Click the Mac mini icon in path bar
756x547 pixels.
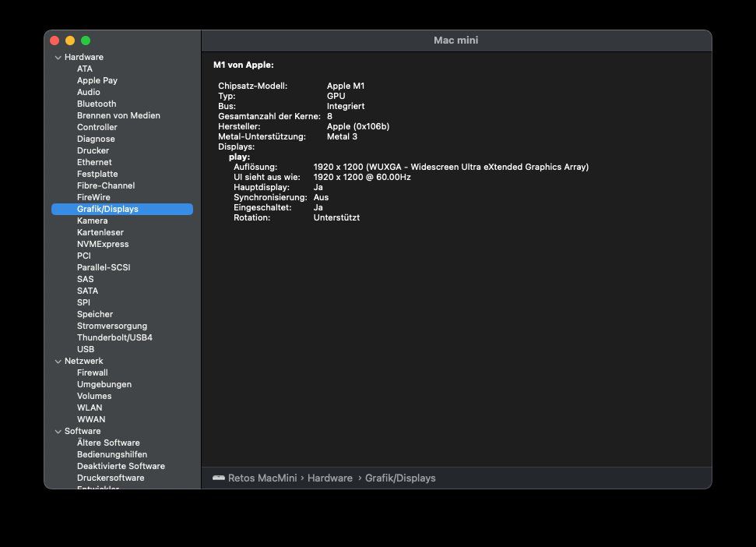click(219, 478)
